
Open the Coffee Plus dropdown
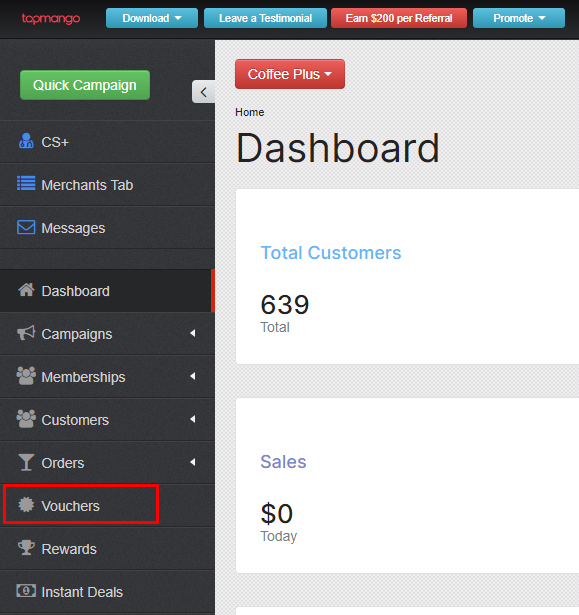290,74
